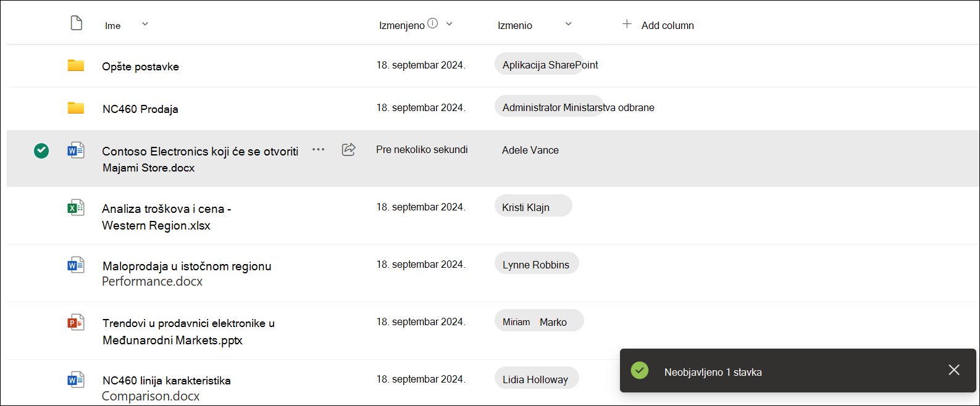This screenshot has height=406, width=980.
Task: Expand the Izmenio column dropdown
Action: (569, 24)
